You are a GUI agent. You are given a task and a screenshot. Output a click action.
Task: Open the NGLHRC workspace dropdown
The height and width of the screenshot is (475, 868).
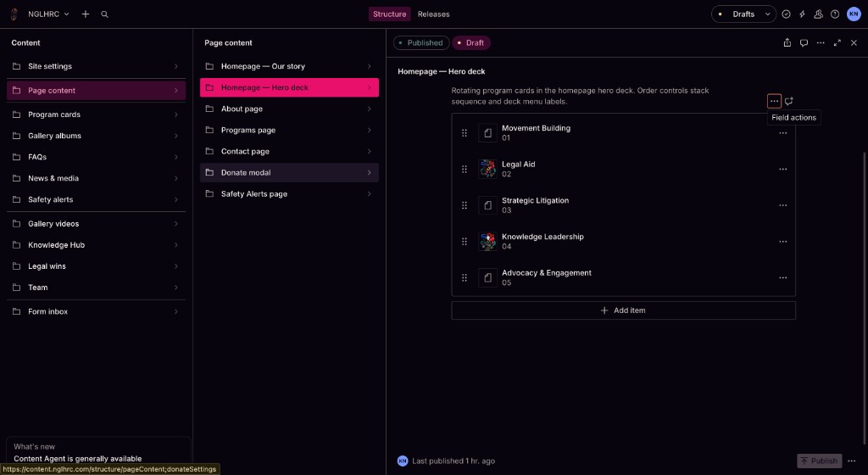[x=48, y=14]
